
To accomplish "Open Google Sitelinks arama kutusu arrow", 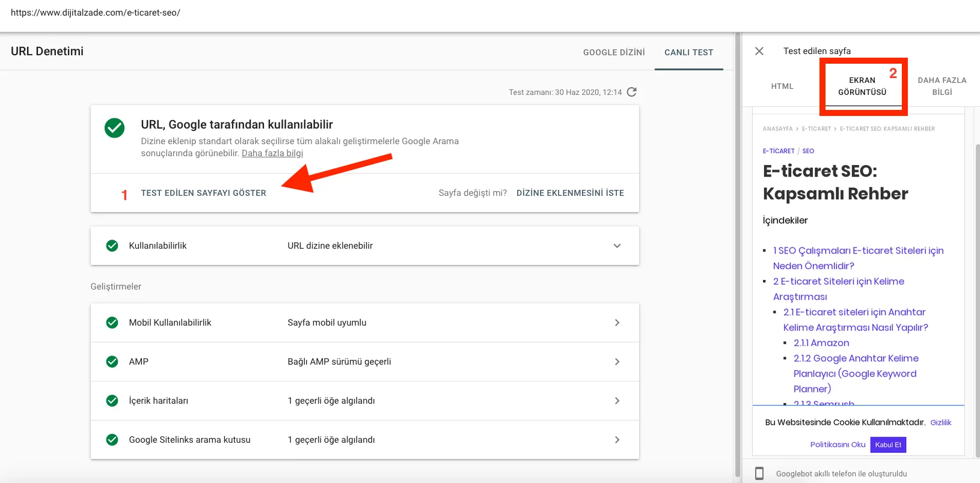I will click(617, 440).
